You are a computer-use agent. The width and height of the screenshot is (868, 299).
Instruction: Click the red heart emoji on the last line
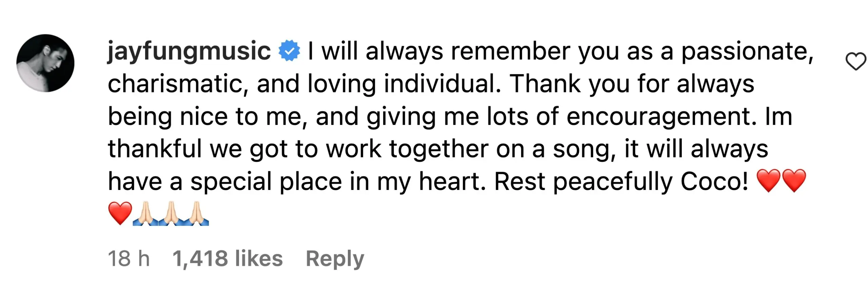(120, 213)
